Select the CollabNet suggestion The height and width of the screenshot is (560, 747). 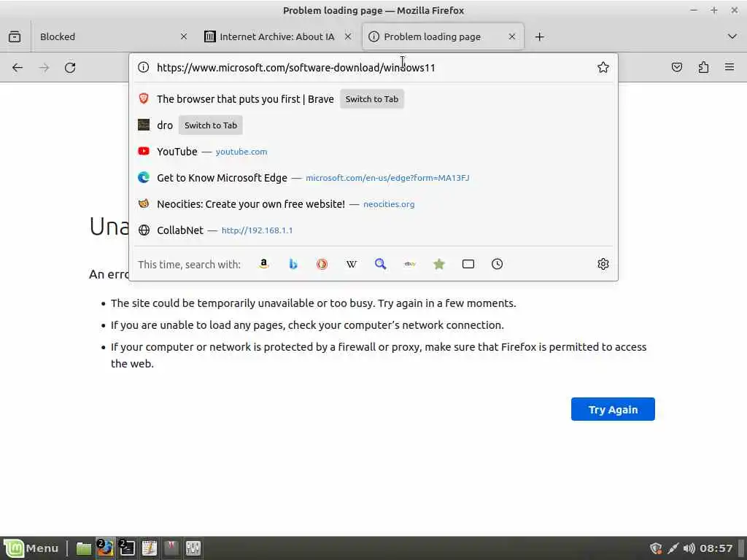point(373,230)
